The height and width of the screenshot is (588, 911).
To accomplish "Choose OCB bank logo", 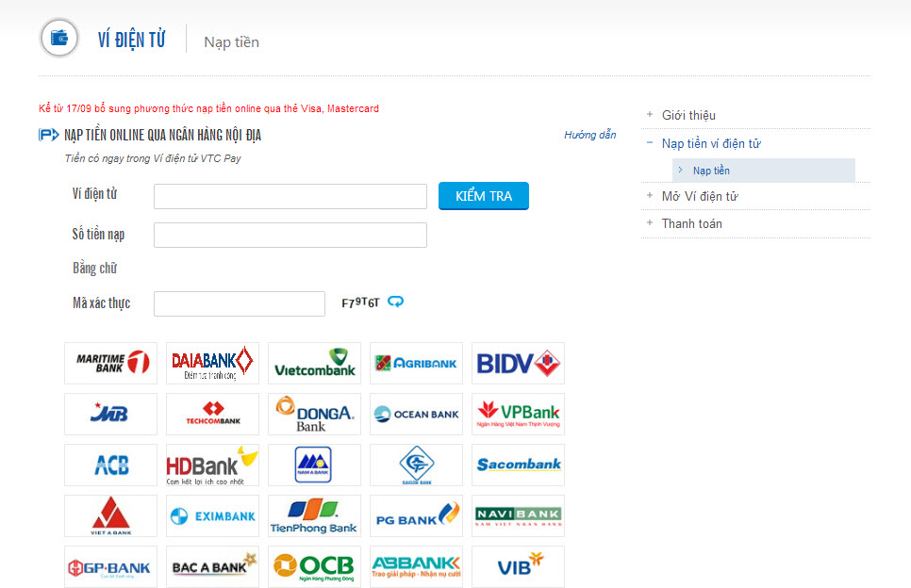I will click(x=314, y=566).
